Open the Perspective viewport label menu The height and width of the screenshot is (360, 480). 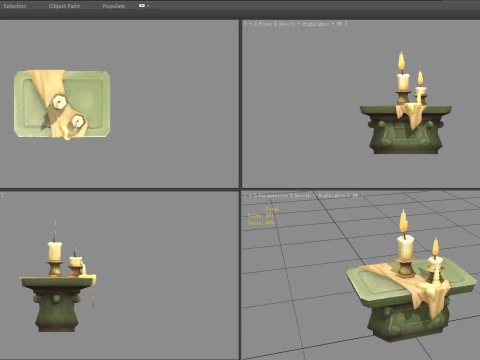(x=272, y=196)
